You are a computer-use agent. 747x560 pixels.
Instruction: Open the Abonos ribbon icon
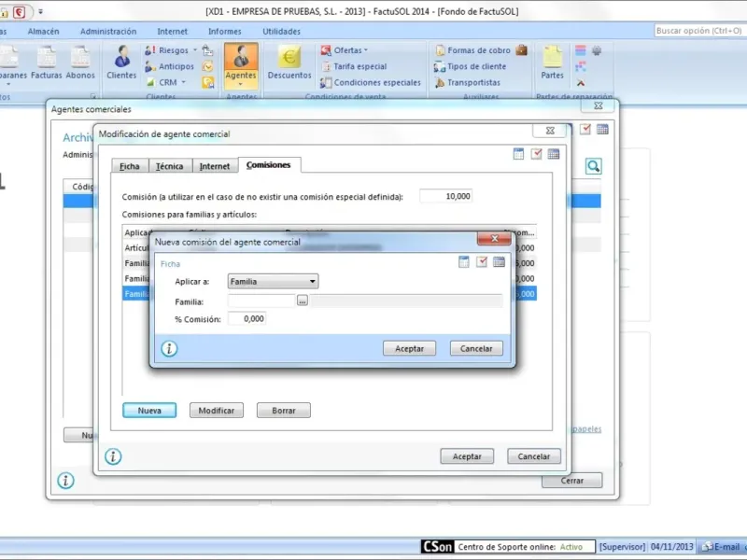(80, 63)
